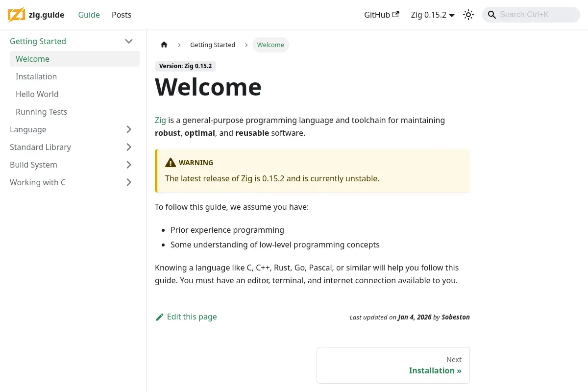Click the warning triangle icon
The image size is (588, 392).
pyautogui.click(x=171, y=163)
